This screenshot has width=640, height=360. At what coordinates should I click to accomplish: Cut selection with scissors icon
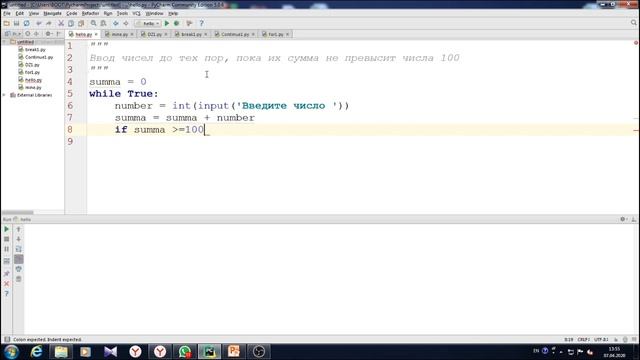click(61, 24)
